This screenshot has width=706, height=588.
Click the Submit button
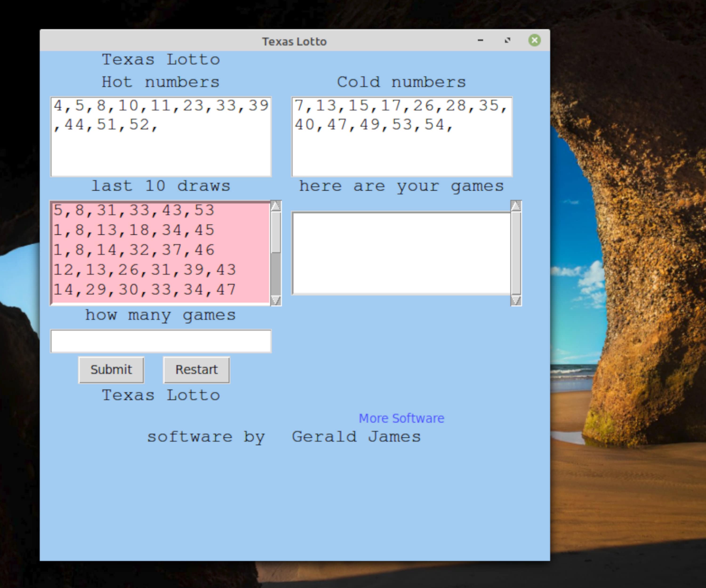(111, 369)
